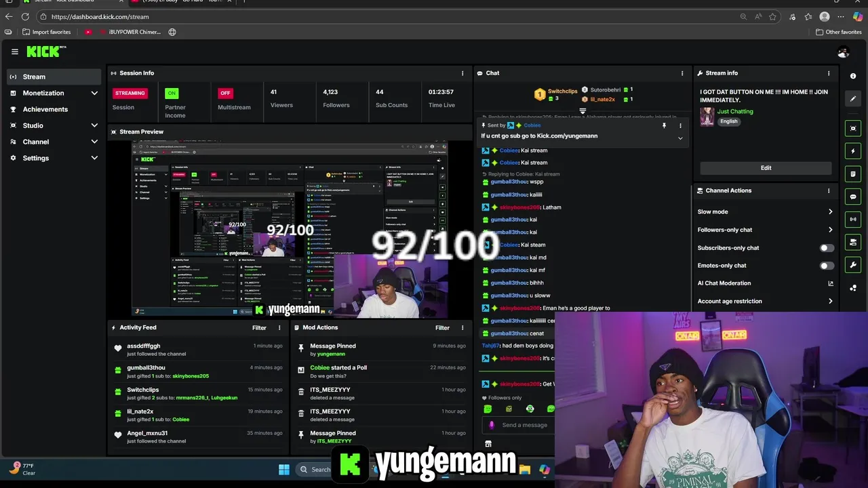The height and width of the screenshot is (488, 868).
Task: Expand pinned message with chevron
Action: pos(680,138)
